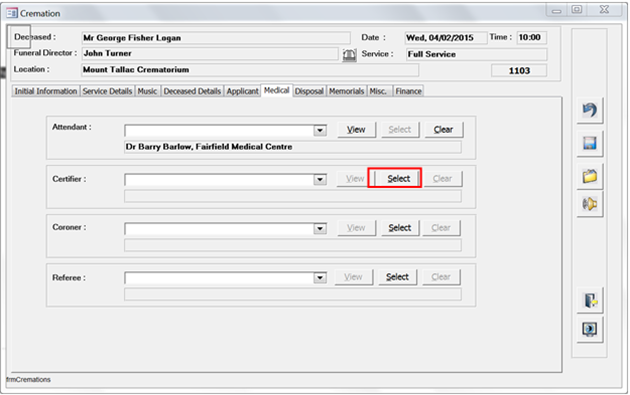Expand the Attendant dropdown arrow
Viewport: 630px width, 395px height.
tap(320, 130)
